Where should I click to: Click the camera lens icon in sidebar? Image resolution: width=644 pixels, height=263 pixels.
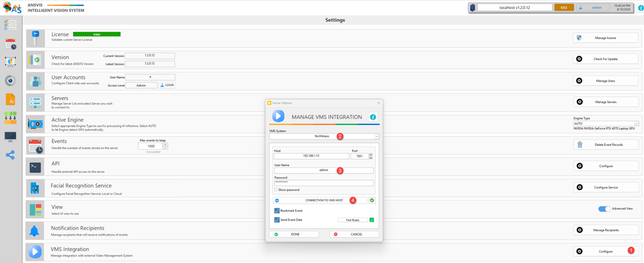(x=10, y=81)
